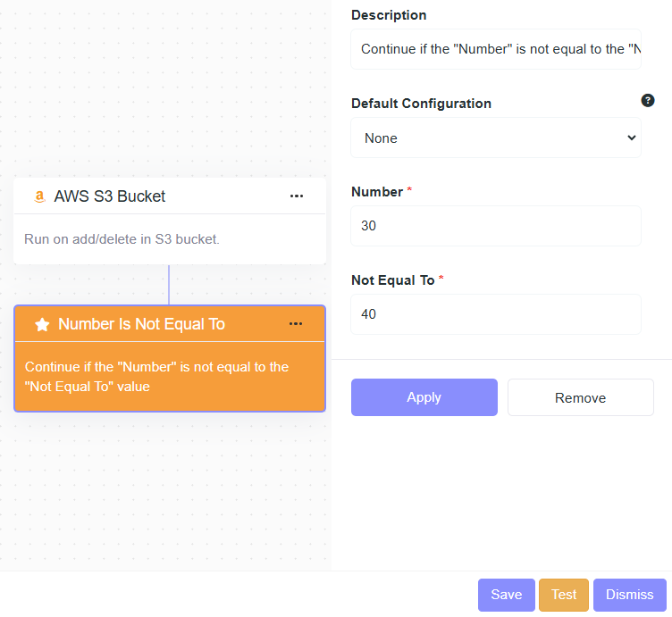Click the Amazon logo on S3 Bucket node
This screenshot has height=617, width=672.
pyautogui.click(x=39, y=196)
